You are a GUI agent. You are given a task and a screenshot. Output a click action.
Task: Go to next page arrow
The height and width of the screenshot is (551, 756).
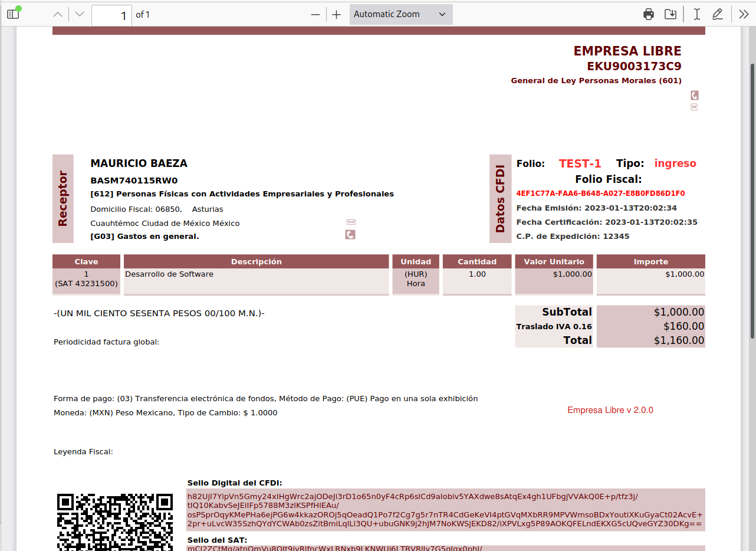(80, 14)
